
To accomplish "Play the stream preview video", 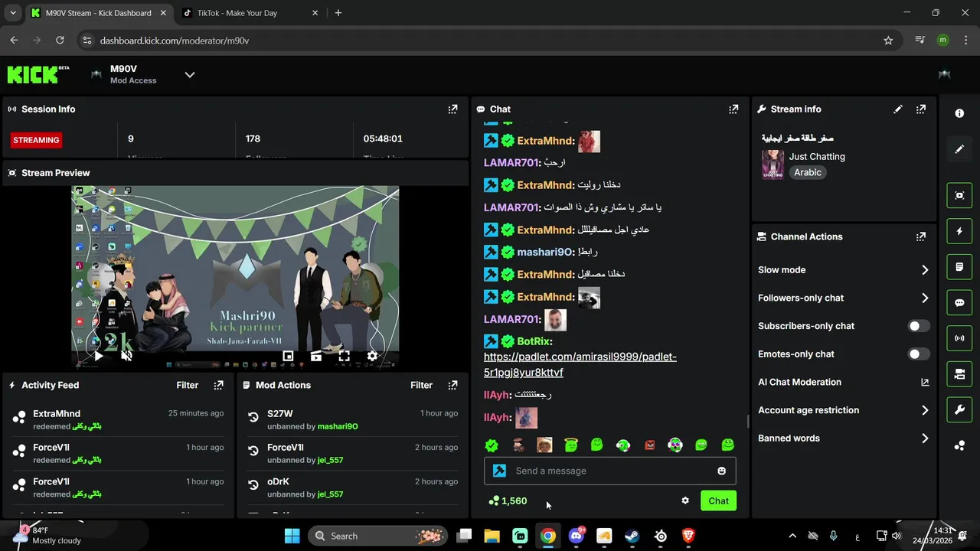I will coord(98,356).
